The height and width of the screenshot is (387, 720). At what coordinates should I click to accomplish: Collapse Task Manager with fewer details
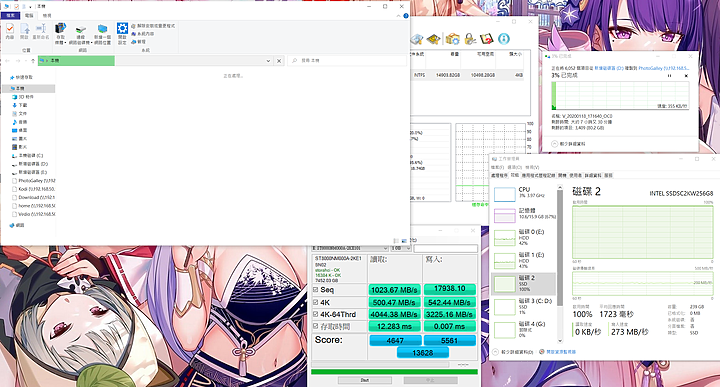513,352
